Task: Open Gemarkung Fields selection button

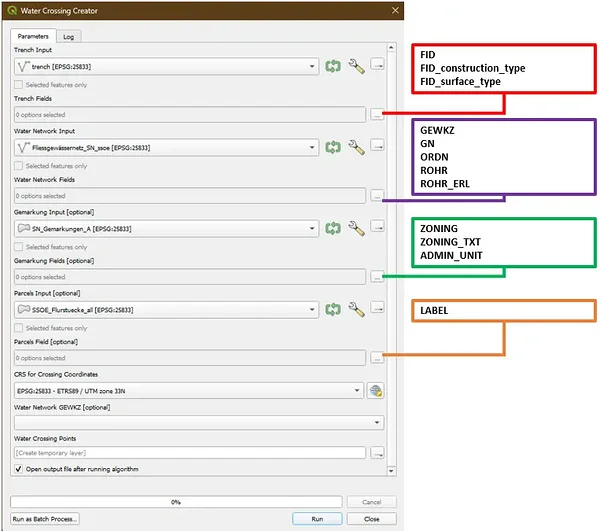Action: tap(377, 276)
